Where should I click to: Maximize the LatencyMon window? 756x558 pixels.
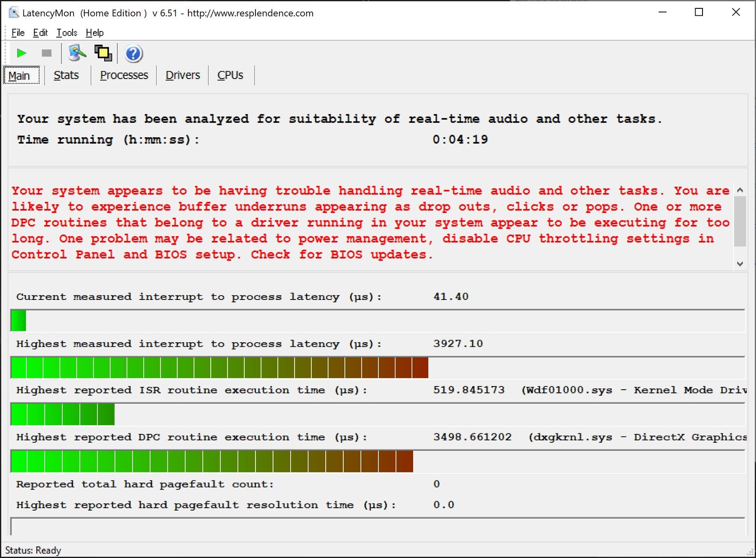coord(699,13)
